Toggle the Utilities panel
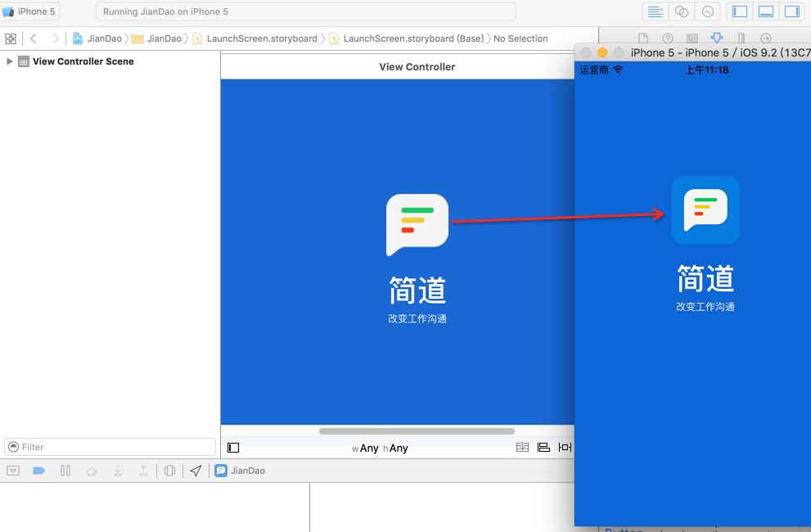Image resolution: width=811 pixels, height=532 pixels. coord(792,11)
